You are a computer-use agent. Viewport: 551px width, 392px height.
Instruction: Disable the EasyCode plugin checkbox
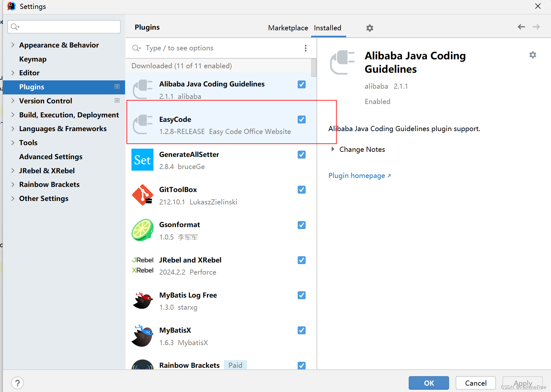click(x=301, y=119)
